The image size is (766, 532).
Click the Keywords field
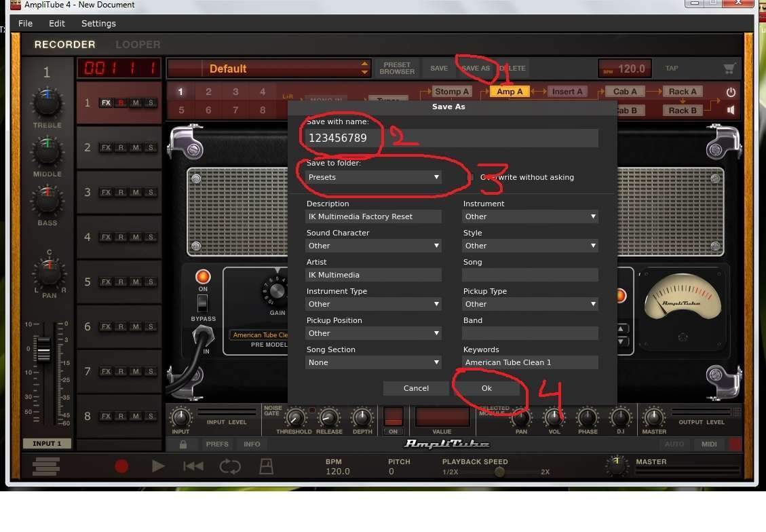tap(530, 362)
